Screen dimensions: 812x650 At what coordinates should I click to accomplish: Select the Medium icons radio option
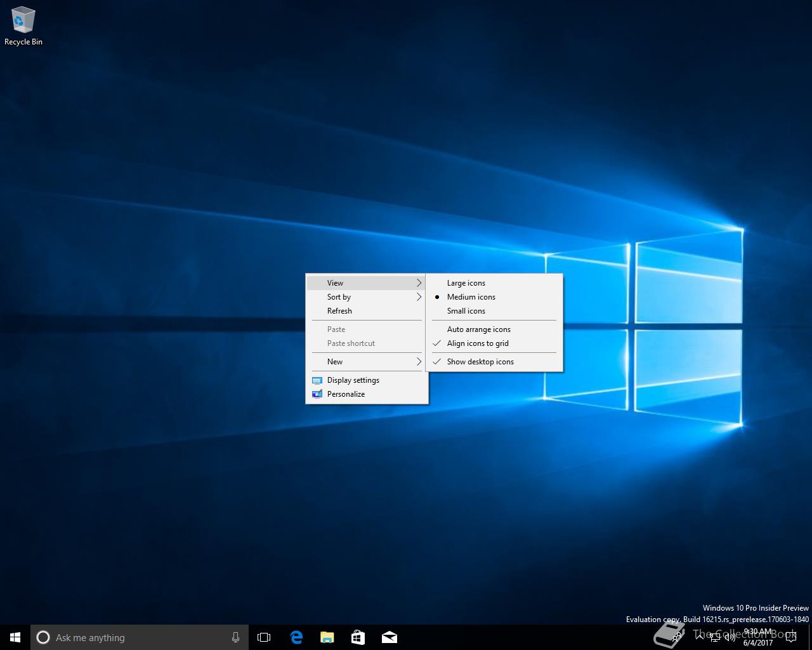tap(471, 297)
